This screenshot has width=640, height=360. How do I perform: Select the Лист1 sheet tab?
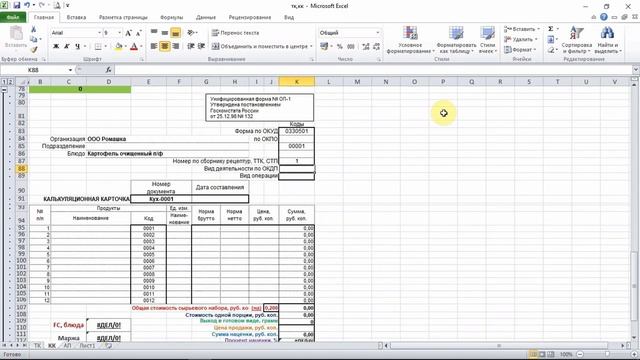tap(87, 345)
